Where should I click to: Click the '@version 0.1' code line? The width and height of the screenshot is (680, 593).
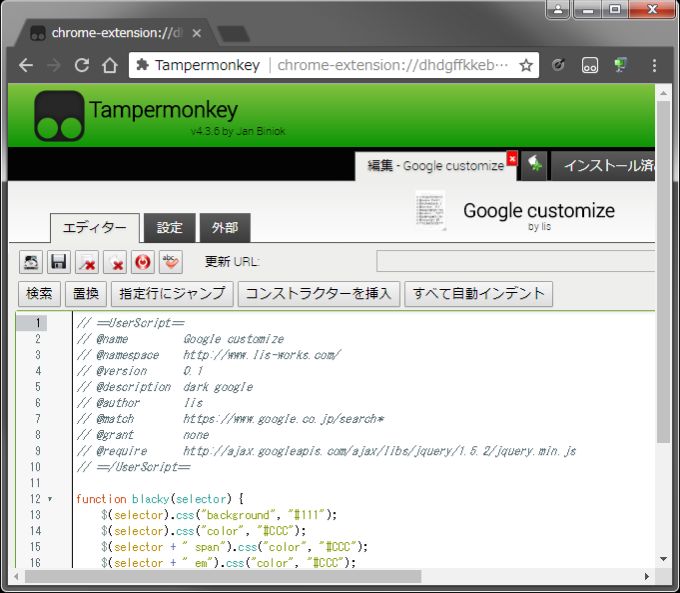(x=140, y=371)
